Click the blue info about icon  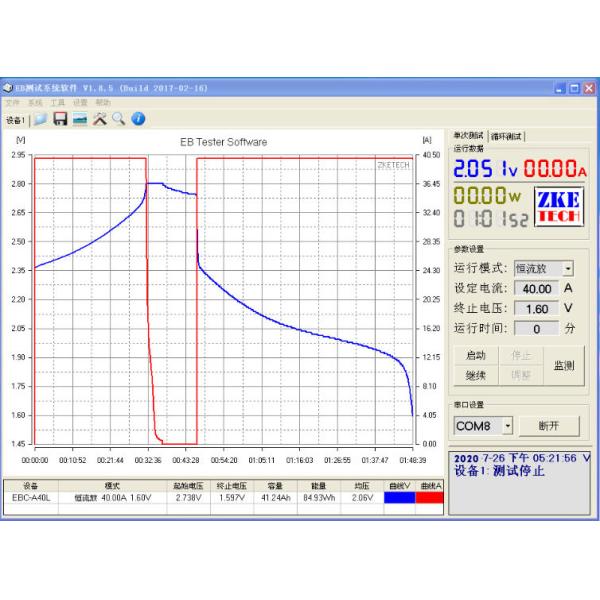coord(138,119)
